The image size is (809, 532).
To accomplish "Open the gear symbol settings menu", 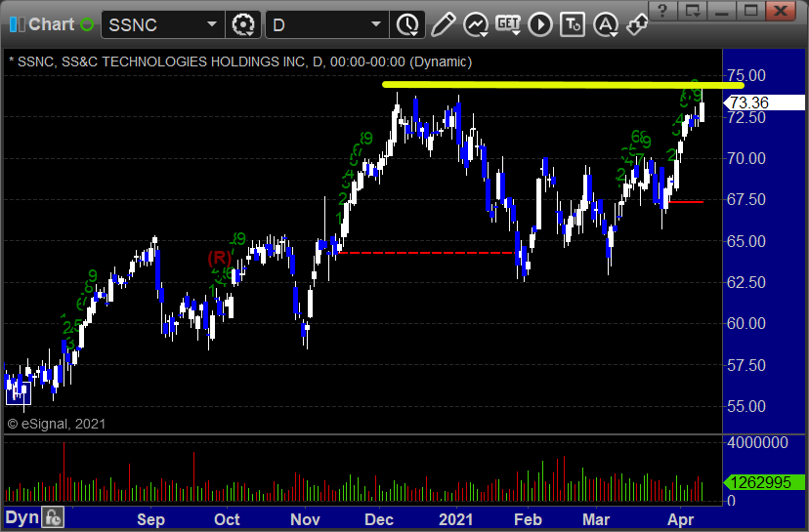I will point(243,24).
